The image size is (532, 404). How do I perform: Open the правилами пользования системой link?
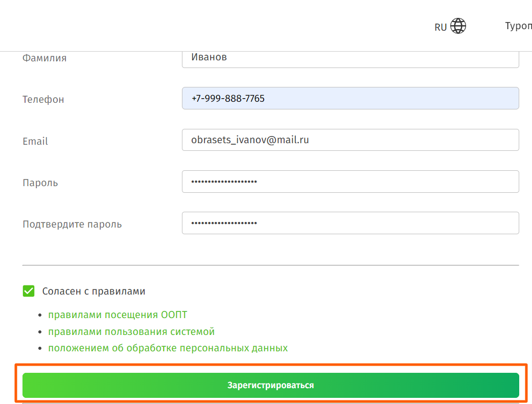131,332
